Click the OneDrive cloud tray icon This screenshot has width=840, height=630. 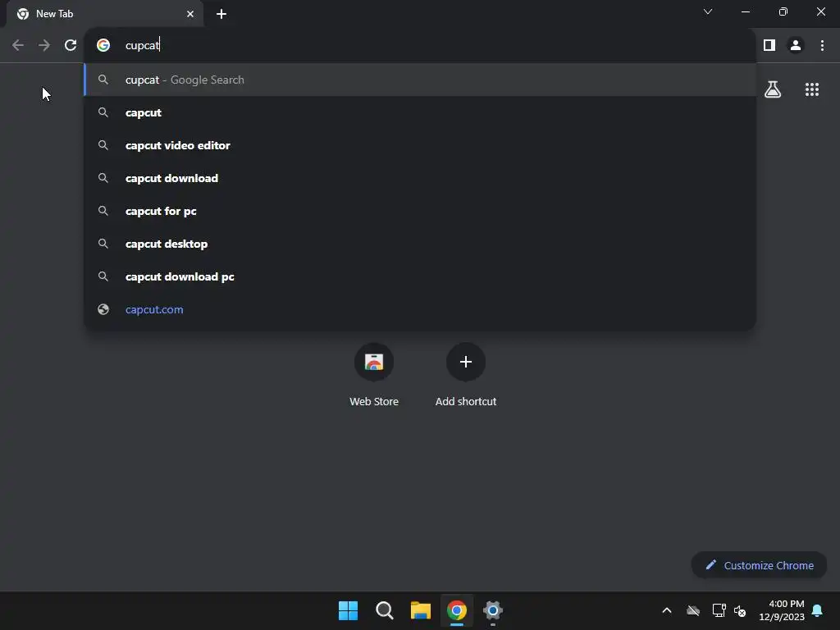pos(693,610)
